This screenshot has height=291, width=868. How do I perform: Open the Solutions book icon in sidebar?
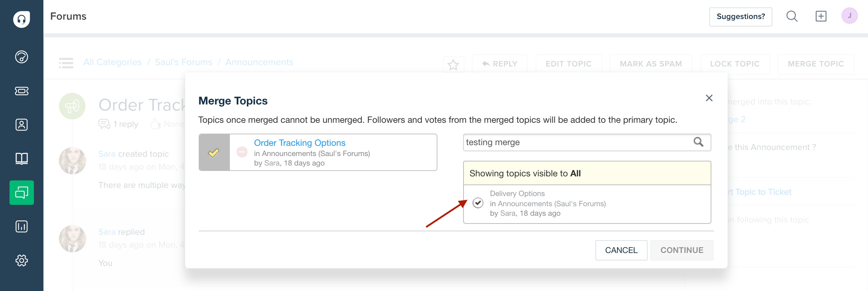[21, 158]
